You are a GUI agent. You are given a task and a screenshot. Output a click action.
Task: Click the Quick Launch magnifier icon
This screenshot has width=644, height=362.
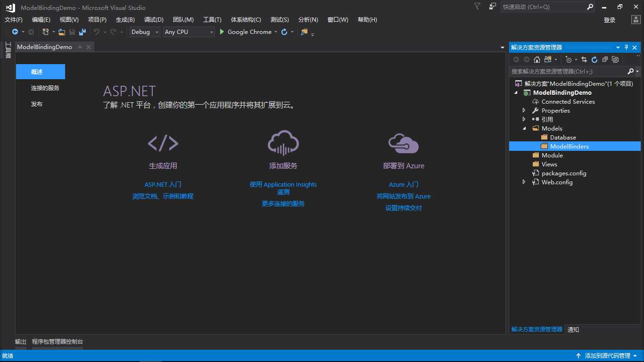tap(590, 7)
